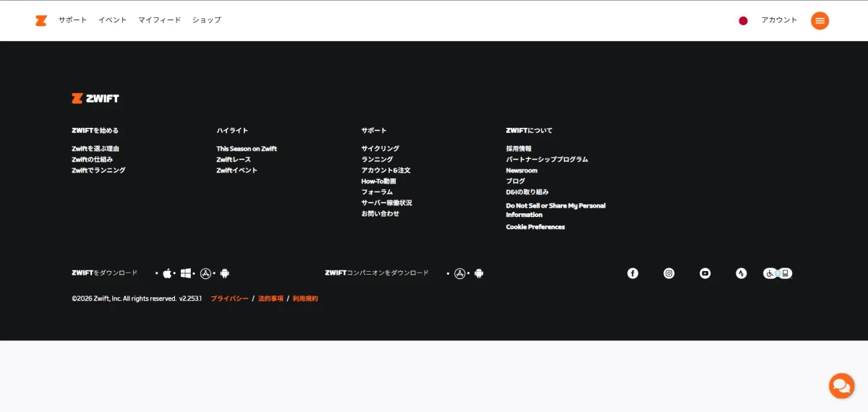868x412 pixels.
Task: Click Android icon under ZWIFTをダウンロード
Action: [x=224, y=273]
